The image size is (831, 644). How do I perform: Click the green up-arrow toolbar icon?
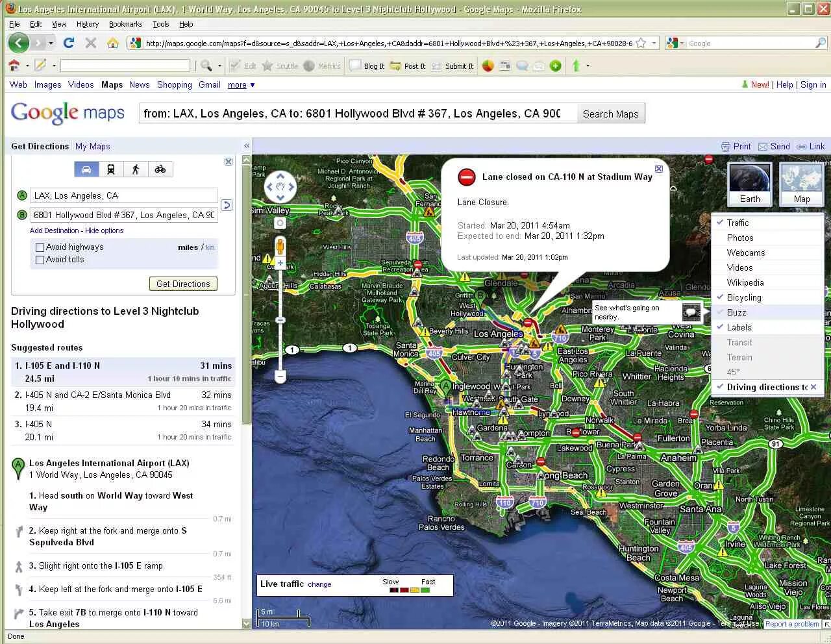coord(576,66)
